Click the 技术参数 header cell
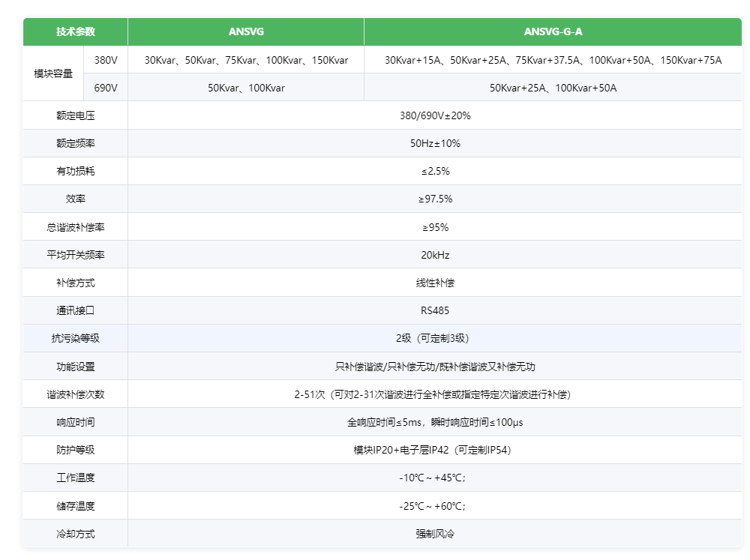 76,31
